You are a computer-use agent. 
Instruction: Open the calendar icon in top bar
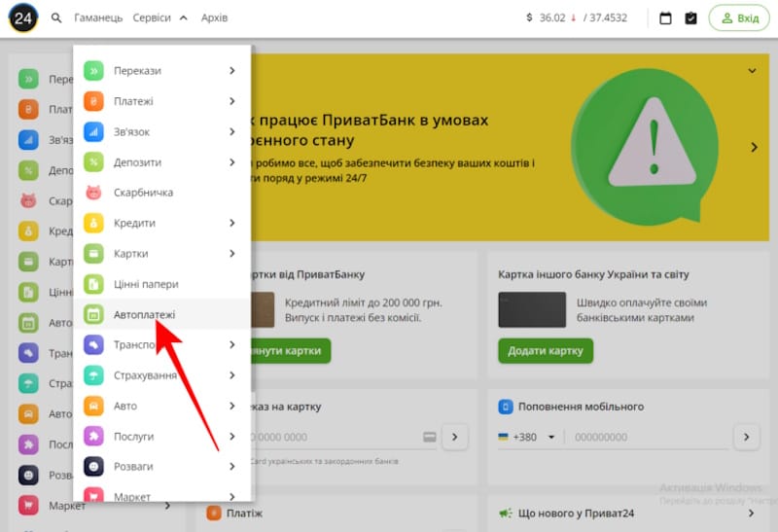pos(666,18)
